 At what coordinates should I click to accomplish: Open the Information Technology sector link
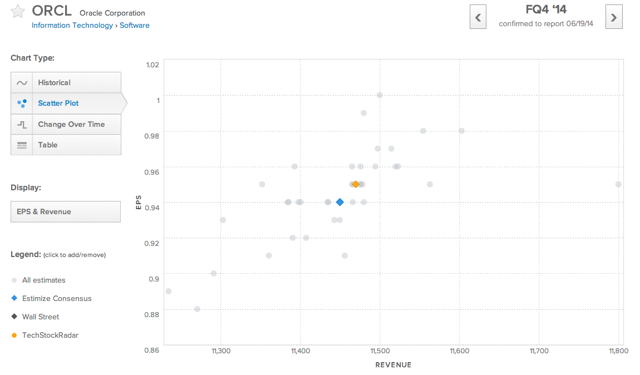point(72,25)
